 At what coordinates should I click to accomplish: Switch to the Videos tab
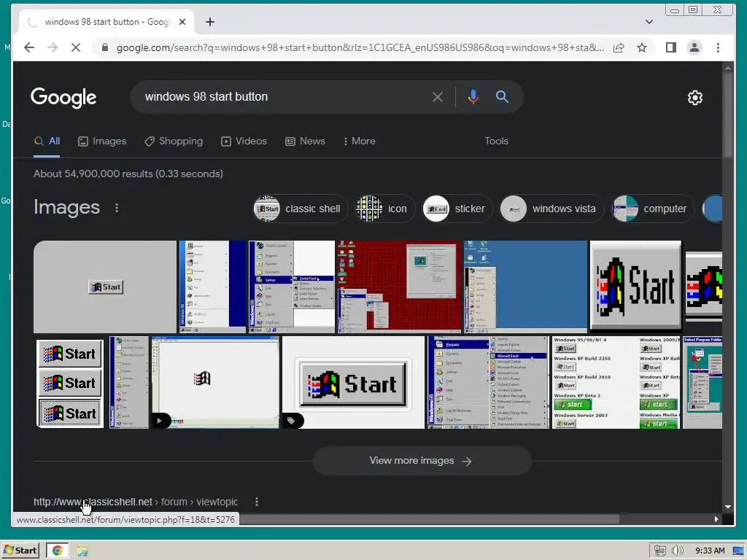click(244, 141)
